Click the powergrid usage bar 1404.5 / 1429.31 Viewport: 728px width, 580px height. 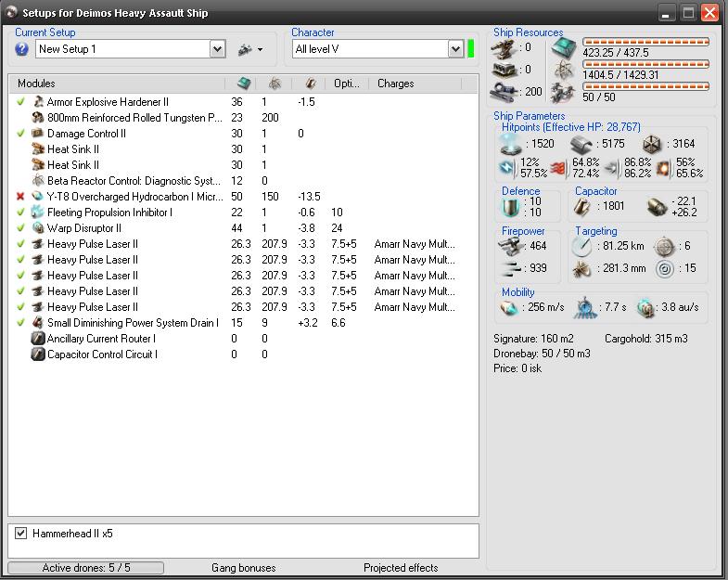pyautogui.click(x=645, y=64)
